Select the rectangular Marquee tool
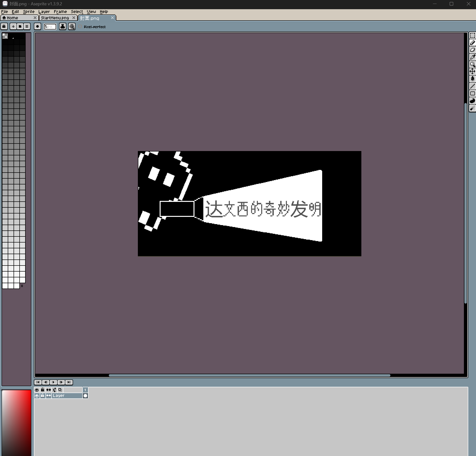Viewport: 476px width, 456px height. point(472,36)
